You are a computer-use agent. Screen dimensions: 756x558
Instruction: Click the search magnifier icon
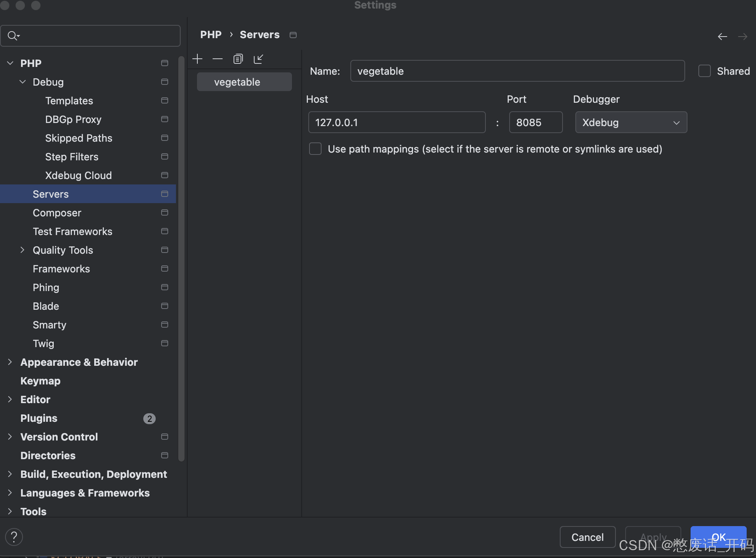pyautogui.click(x=13, y=36)
